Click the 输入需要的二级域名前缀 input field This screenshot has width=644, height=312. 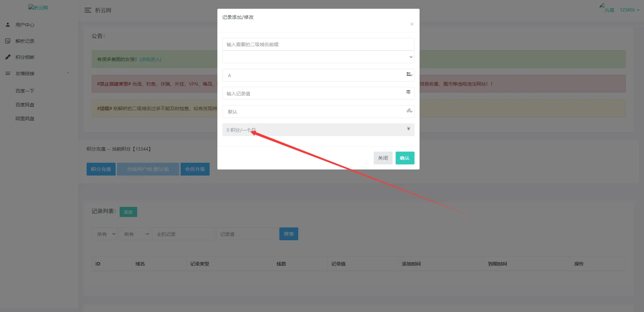click(318, 44)
